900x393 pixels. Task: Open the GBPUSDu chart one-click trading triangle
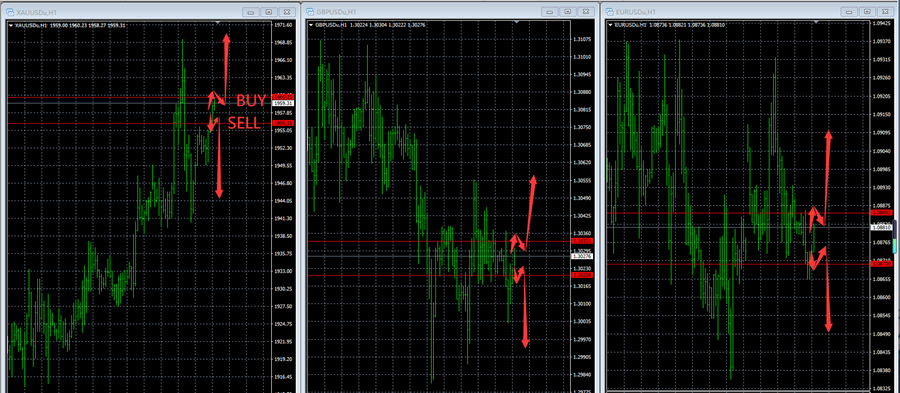click(x=311, y=25)
